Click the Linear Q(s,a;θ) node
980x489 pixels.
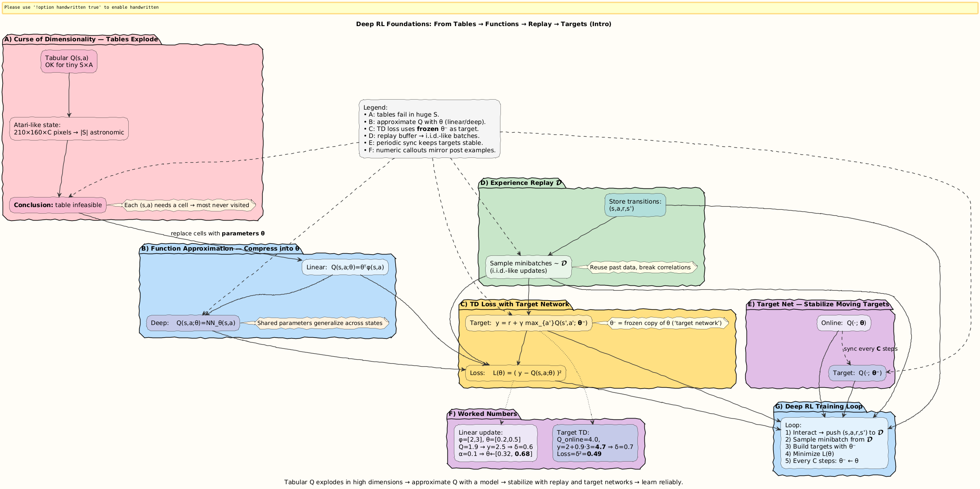345,267
